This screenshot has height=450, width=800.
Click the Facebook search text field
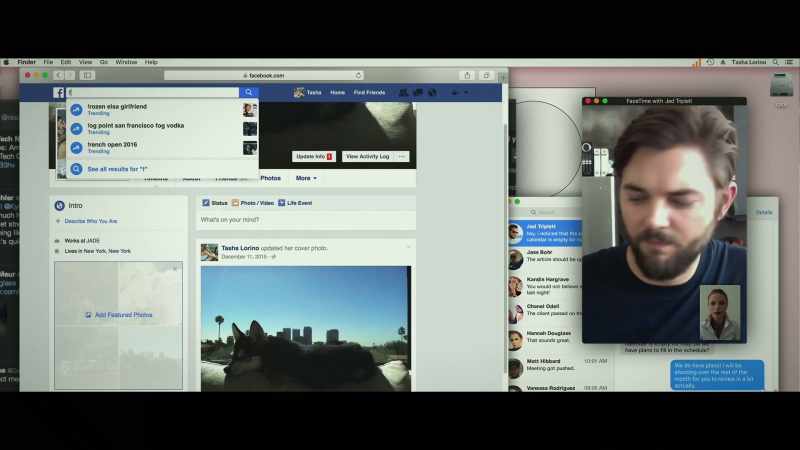pos(153,92)
